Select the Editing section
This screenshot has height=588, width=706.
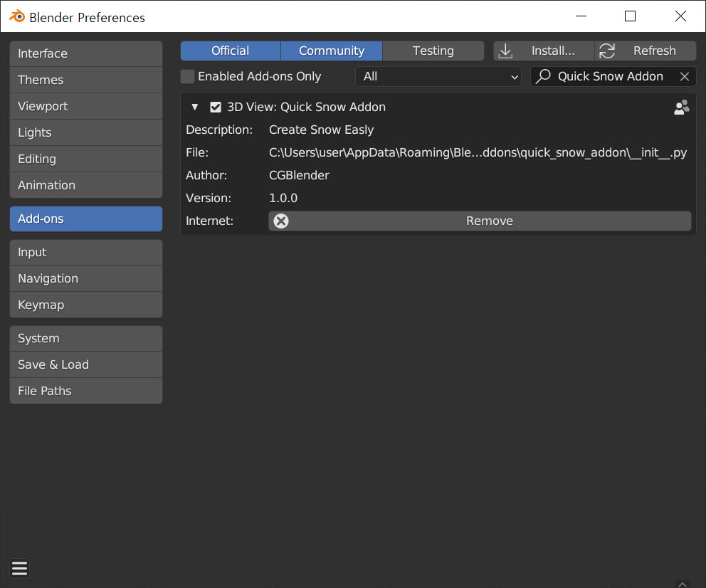(x=86, y=159)
